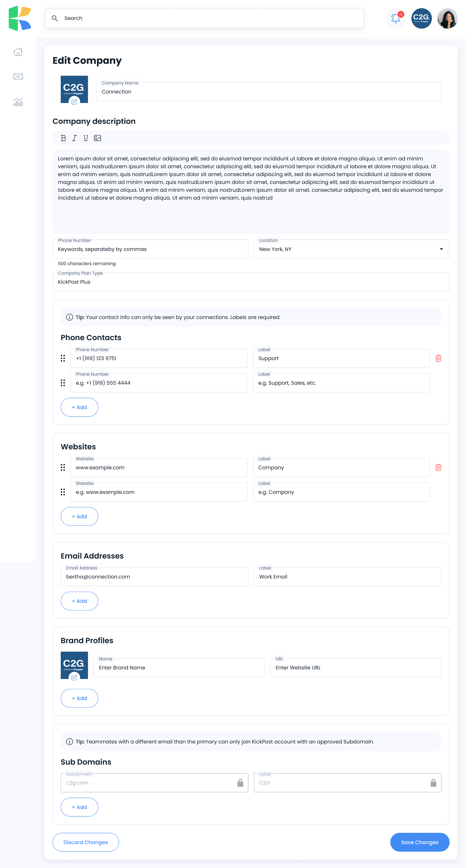The height and width of the screenshot is (868, 466).
Task: Focus the Keywords, separateby by commas field
Action: pos(150,249)
